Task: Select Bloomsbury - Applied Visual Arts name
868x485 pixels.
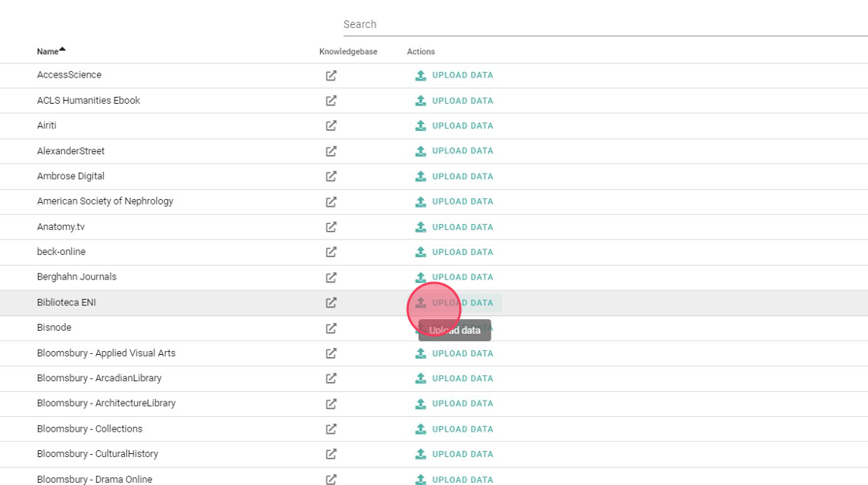Action: 106,353
